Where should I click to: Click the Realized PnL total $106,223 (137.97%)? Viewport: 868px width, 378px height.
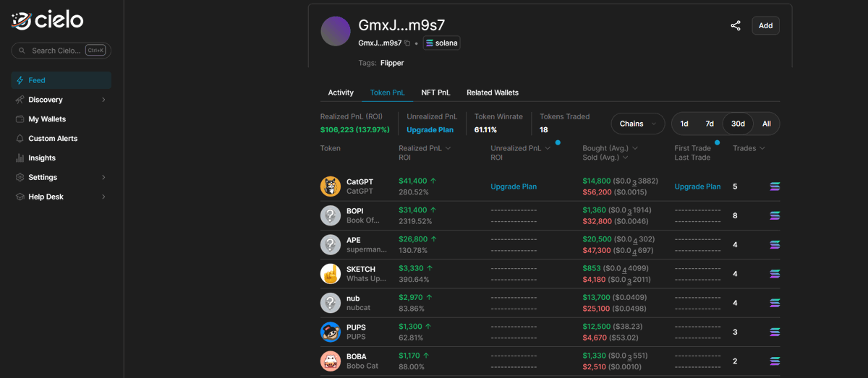pos(355,130)
